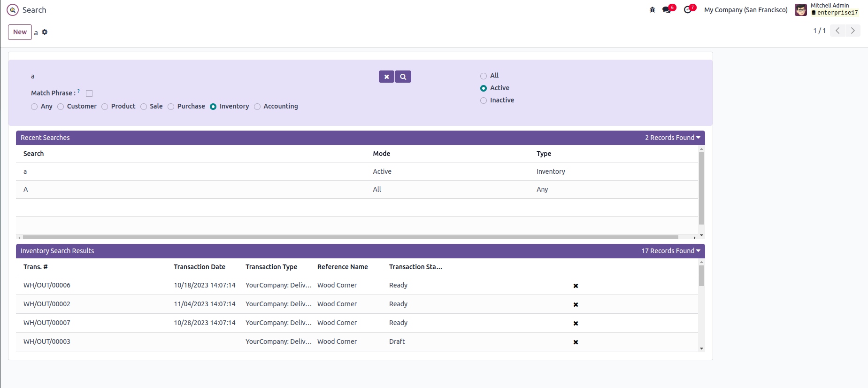
Task: Sort by the Transaction Date column header
Action: click(x=200, y=267)
